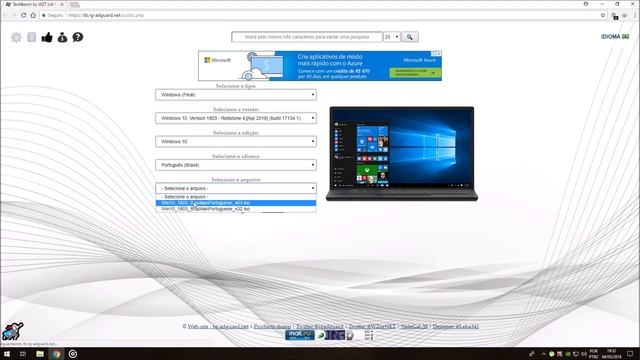Bookmark the page with the star icon

coord(603,15)
